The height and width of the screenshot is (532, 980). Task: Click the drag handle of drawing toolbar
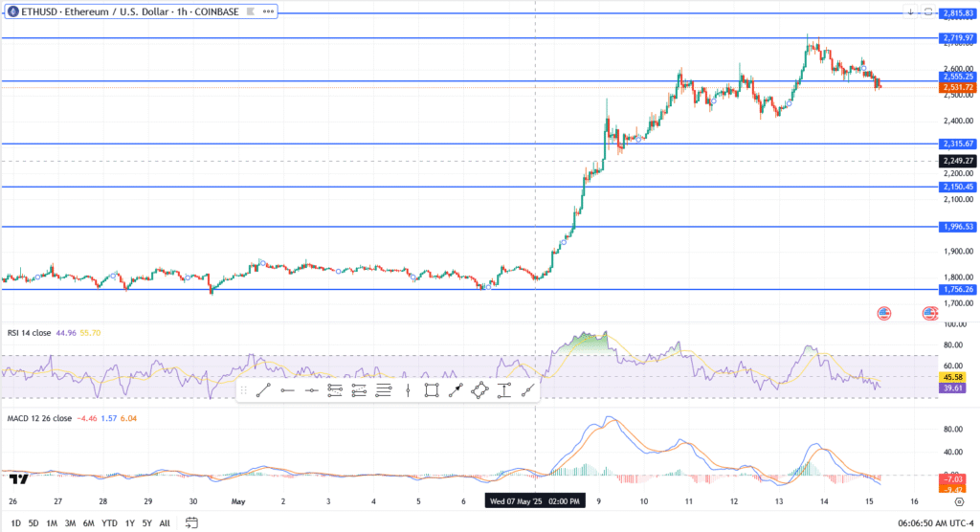point(243,389)
